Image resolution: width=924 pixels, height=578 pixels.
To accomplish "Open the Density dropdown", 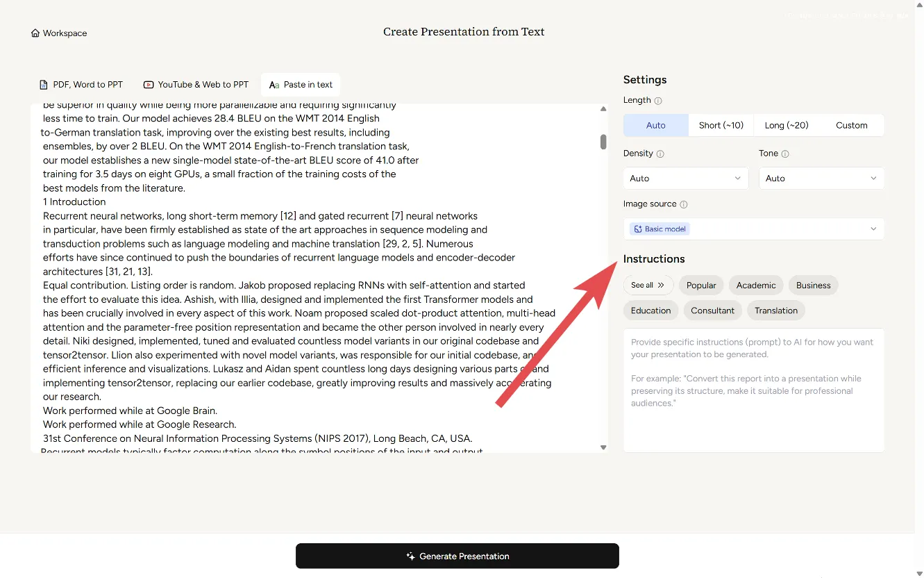I will click(685, 179).
